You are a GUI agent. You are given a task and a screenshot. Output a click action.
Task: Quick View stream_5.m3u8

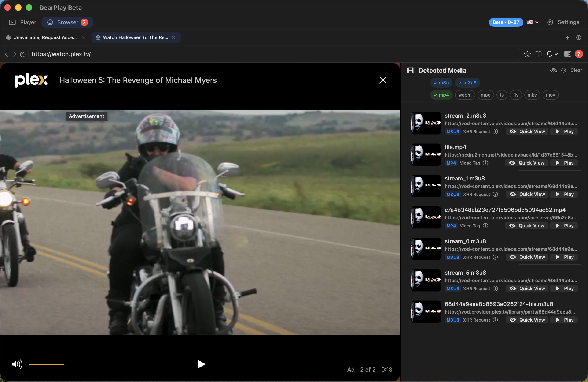[527, 289]
